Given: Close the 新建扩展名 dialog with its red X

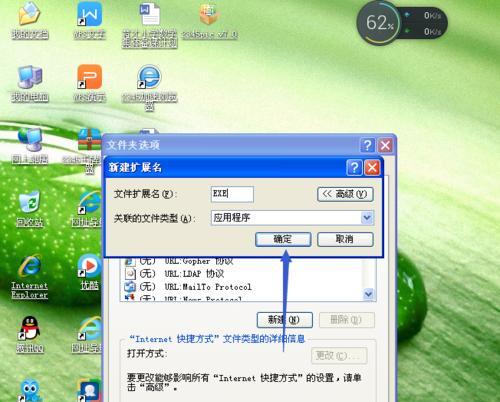Looking at the screenshot, I should [x=372, y=167].
